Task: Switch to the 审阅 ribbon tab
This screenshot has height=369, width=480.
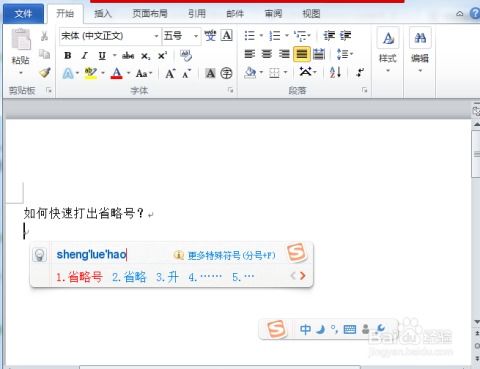Action: pyautogui.click(x=273, y=14)
